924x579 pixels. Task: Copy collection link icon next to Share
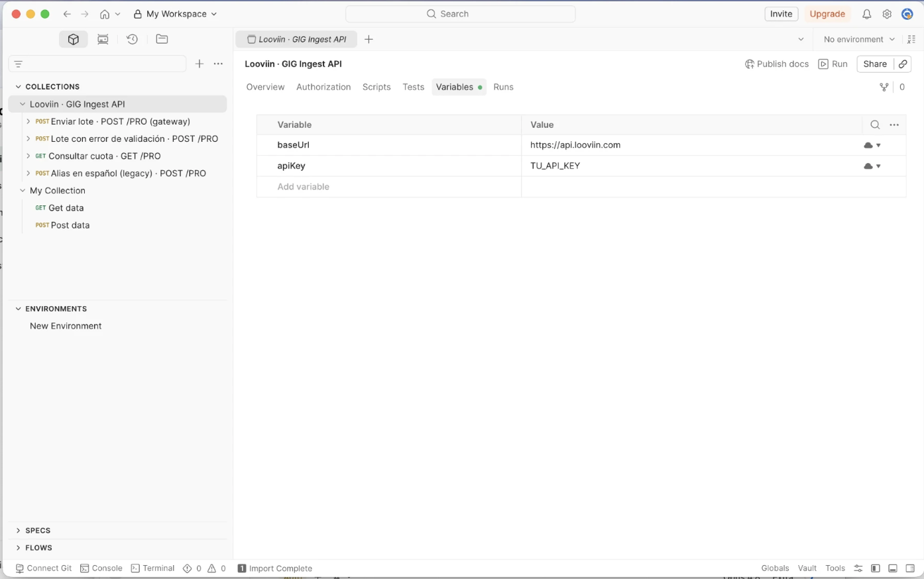click(x=903, y=64)
